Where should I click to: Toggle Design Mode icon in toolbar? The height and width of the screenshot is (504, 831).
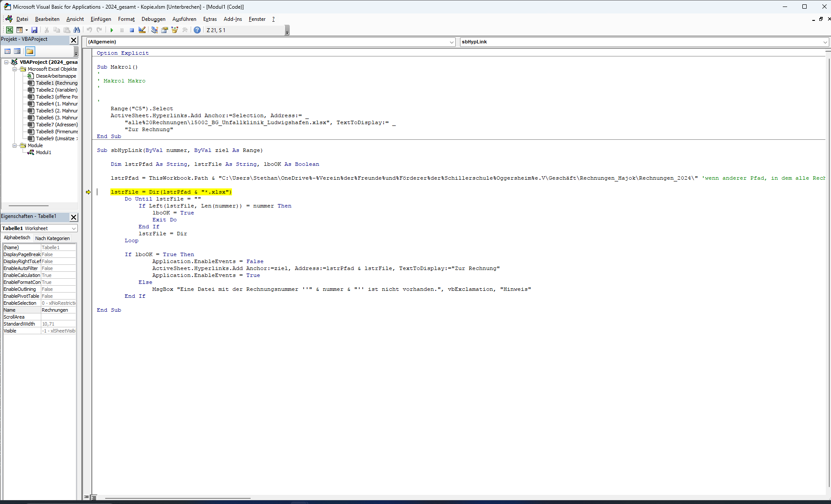pos(142,30)
